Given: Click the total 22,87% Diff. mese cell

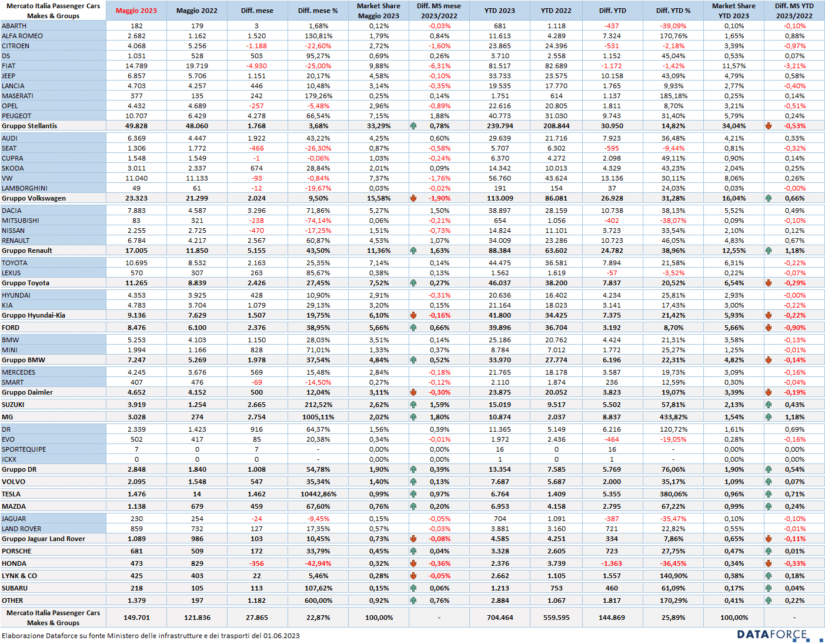Looking at the screenshot, I should [318, 618].
